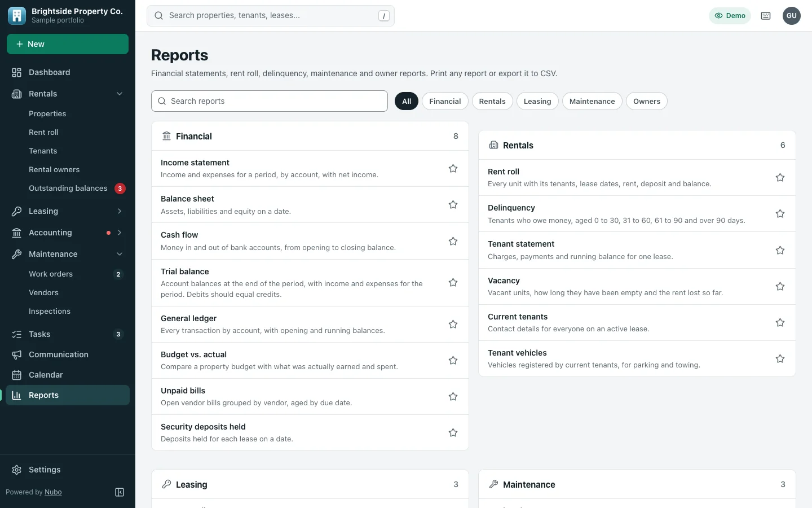This screenshot has height=508, width=812.
Task: Star the Delinquency report
Action: click(x=780, y=213)
